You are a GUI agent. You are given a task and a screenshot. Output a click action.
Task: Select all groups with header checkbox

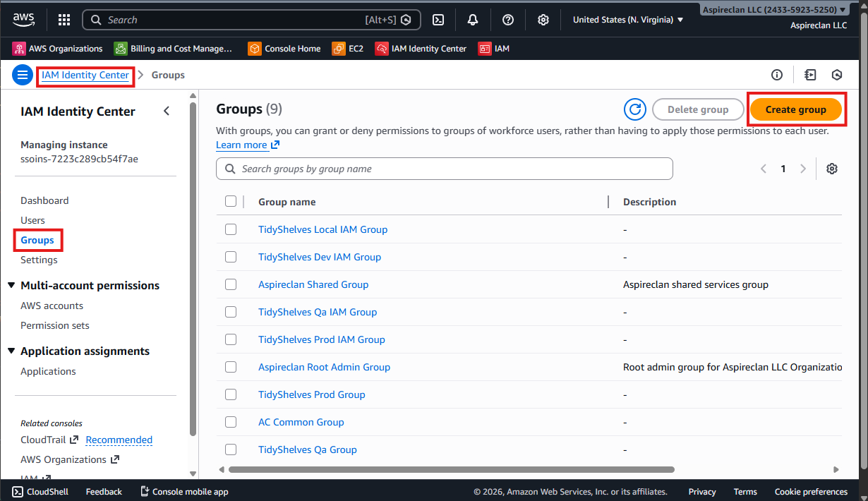pyautogui.click(x=231, y=201)
